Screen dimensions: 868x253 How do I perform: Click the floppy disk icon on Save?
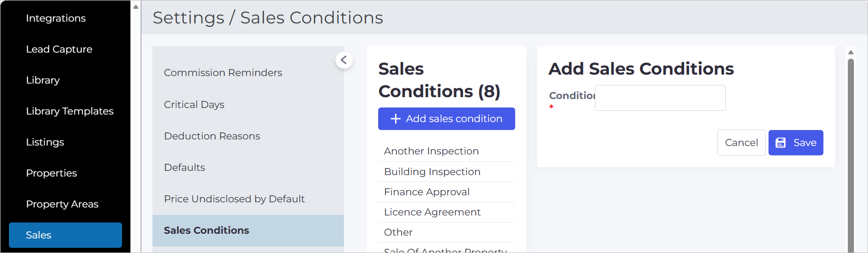(x=781, y=143)
